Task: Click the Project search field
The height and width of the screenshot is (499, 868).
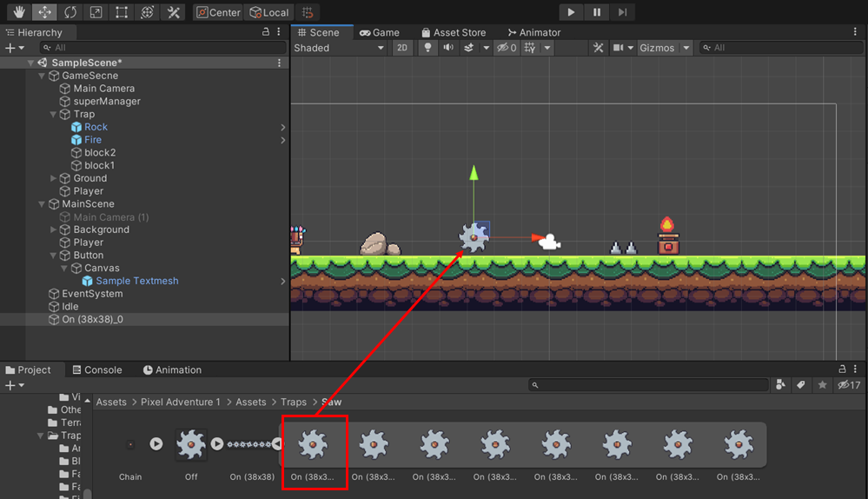Action: pos(648,385)
